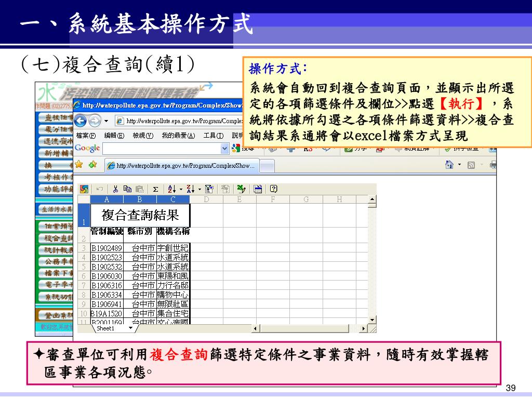Click the Office Web Components logo icon

coord(84,189)
